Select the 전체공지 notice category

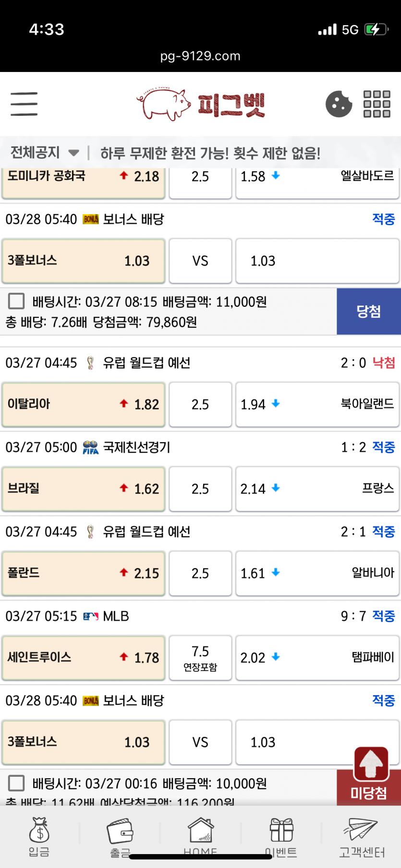point(35,153)
